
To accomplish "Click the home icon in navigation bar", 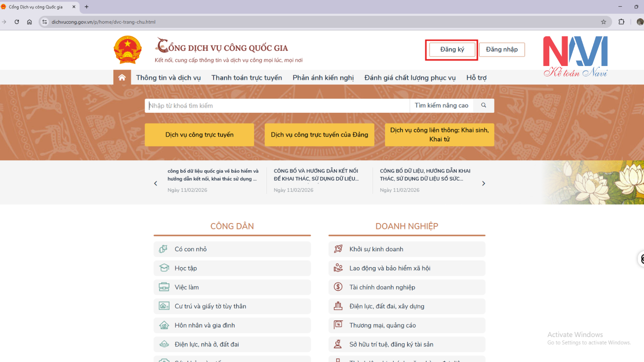I will [x=122, y=77].
